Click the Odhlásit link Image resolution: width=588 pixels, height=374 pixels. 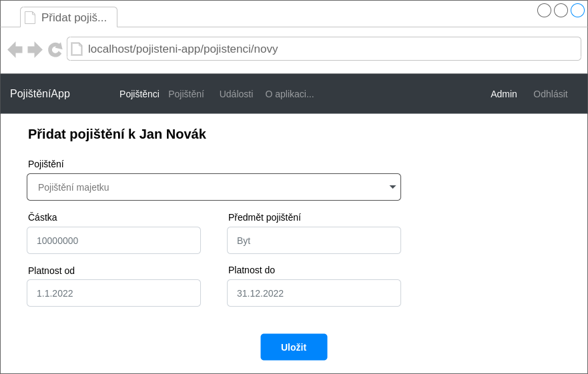tap(550, 94)
